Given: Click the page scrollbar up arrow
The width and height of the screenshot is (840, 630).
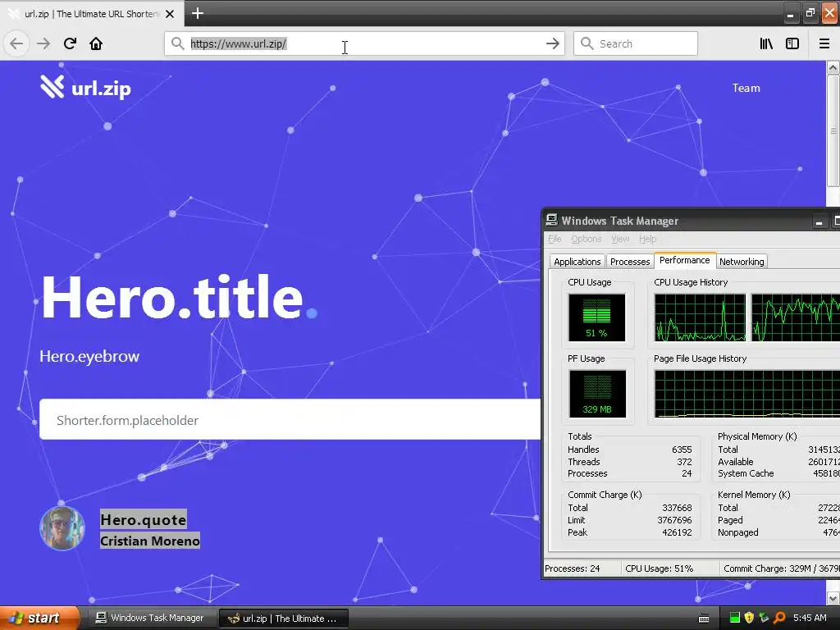Looking at the screenshot, I should click(x=833, y=67).
